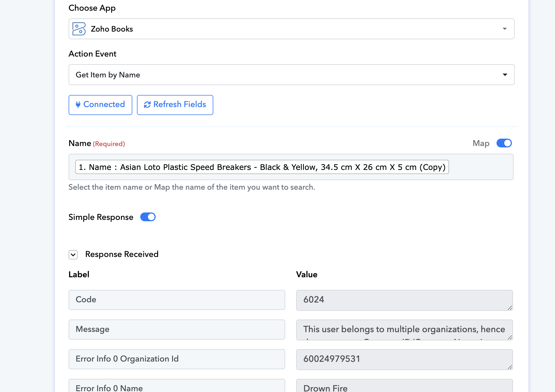Click the Error Info 0 Name label
Viewport: 555px width, 392px height.
click(177, 386)
